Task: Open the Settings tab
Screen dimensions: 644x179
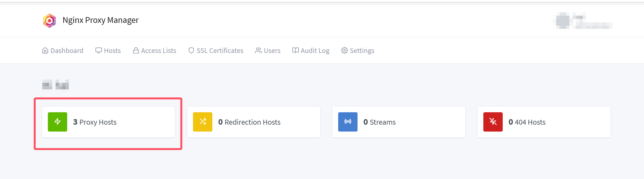Action: tap(358, 50)
